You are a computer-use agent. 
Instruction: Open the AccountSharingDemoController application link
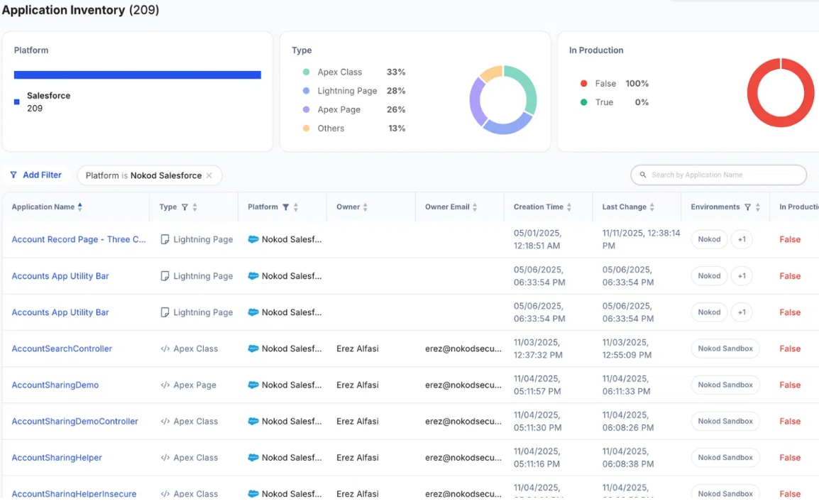pyautogui.click(x=75, y=421)
